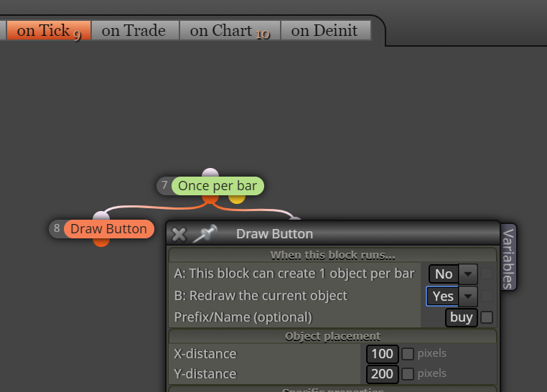Image resolution: width=547 pixels, height=392 pixels.
Task: Switch to the on Deinit tab
Action: pos(325,30)
